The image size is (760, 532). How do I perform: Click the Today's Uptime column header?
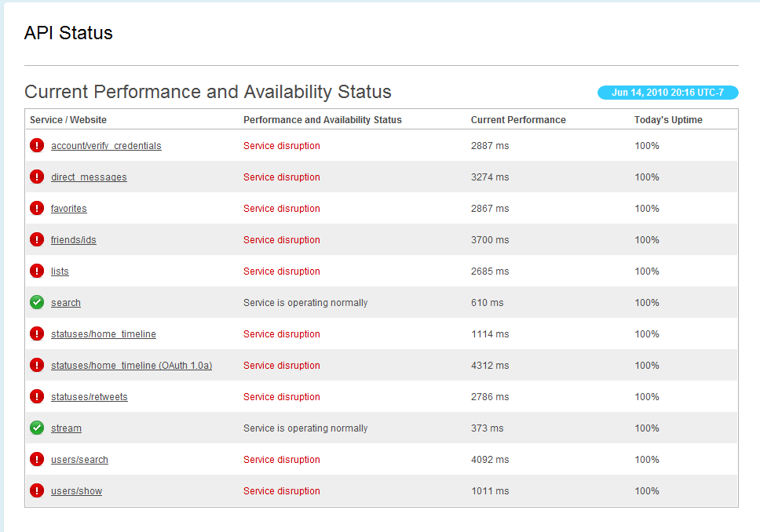(x=668, y=120)
